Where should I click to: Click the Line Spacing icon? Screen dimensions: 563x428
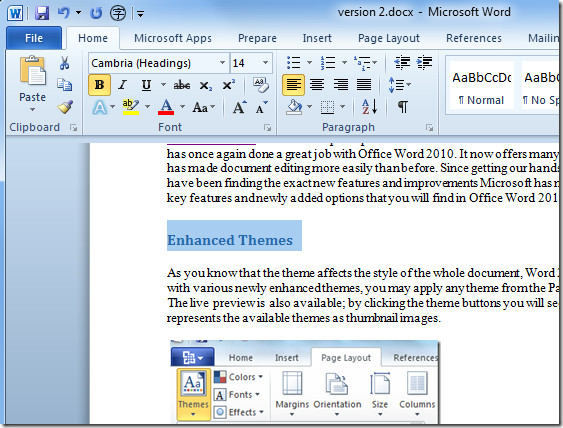point(396,85)
